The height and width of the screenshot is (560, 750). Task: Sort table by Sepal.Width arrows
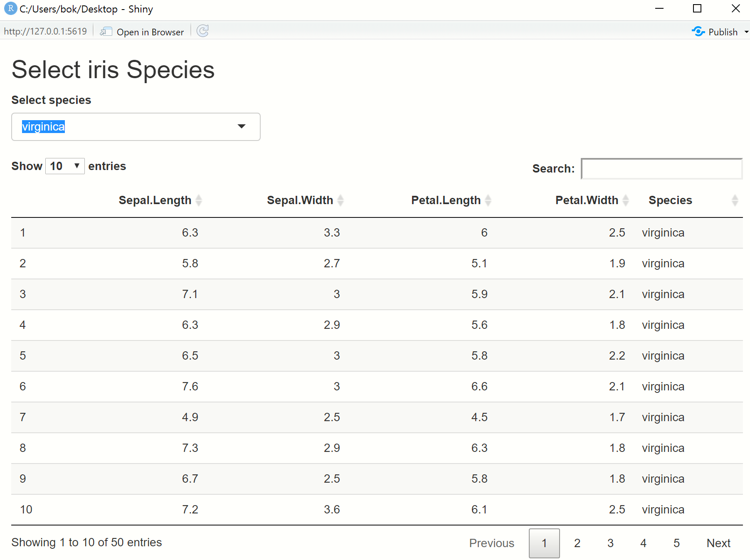tap(340, 200)
